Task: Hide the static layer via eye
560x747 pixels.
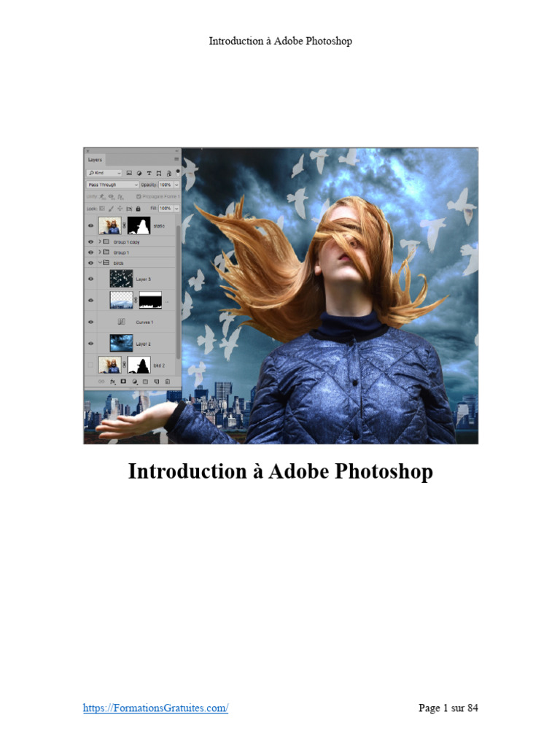Action: click(x=90, y=226)
